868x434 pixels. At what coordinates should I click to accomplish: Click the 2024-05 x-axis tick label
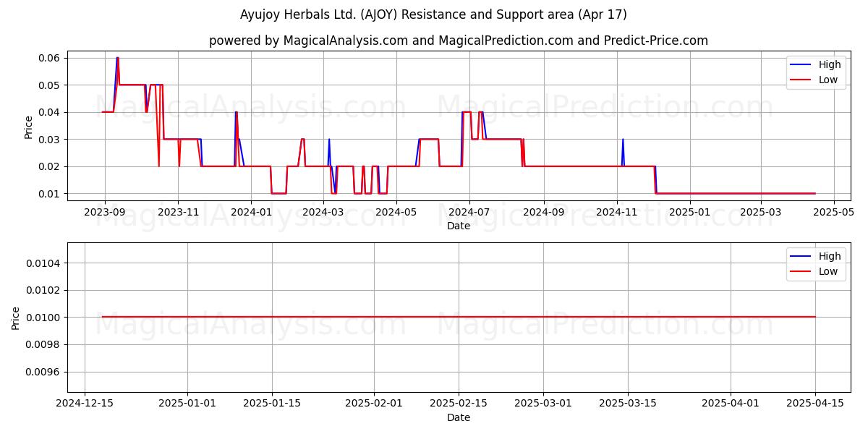coord(396,213)
